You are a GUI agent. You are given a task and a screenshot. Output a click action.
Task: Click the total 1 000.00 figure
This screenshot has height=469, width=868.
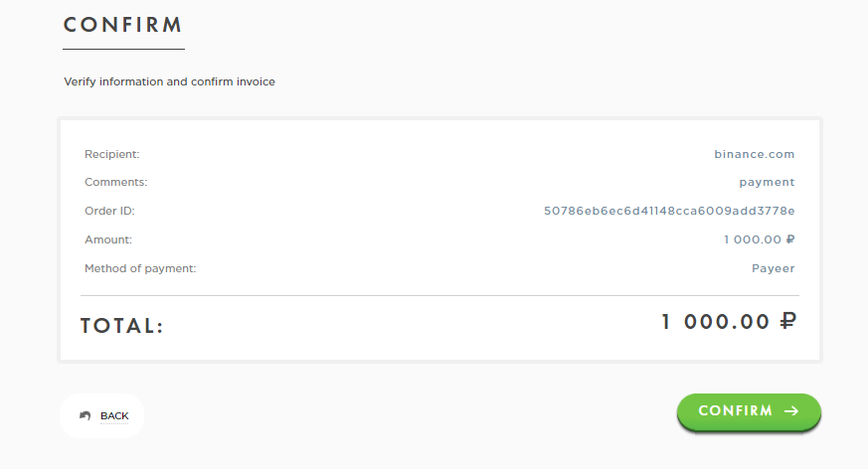pyautogui.click(x=716, y=322)
